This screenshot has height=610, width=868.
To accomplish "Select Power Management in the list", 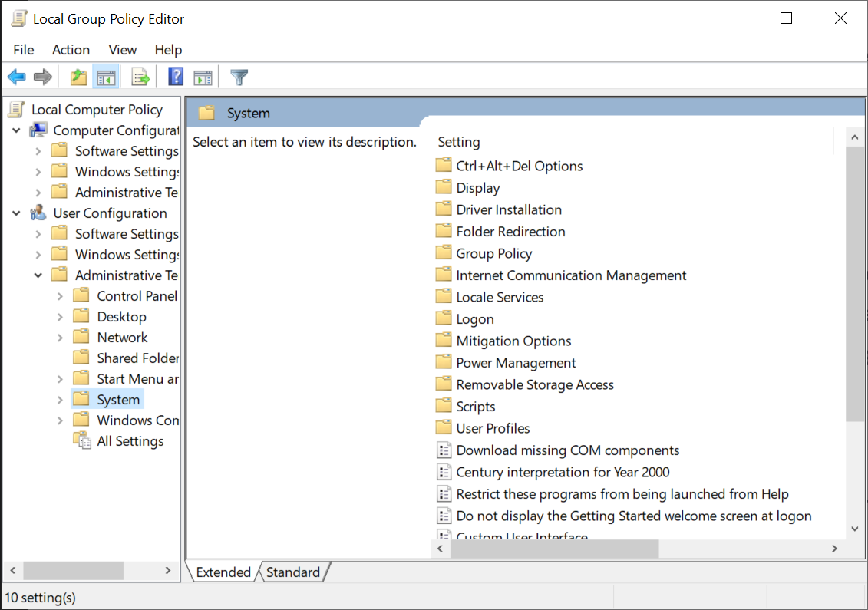I will point(516,363).
